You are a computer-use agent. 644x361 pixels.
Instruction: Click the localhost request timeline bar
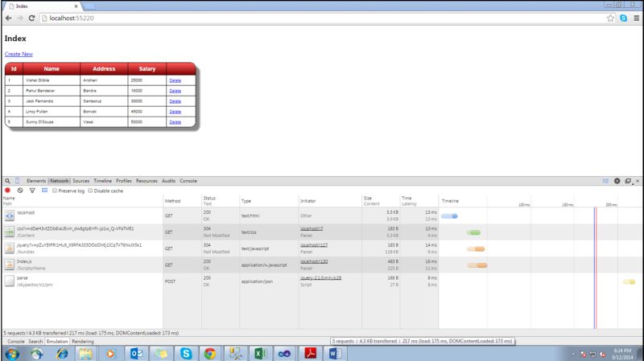tap(449, 216)
